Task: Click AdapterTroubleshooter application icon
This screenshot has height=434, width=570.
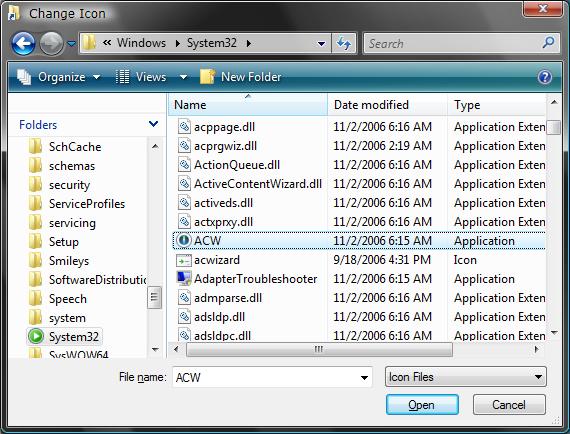Action: [x=184, y=278]
